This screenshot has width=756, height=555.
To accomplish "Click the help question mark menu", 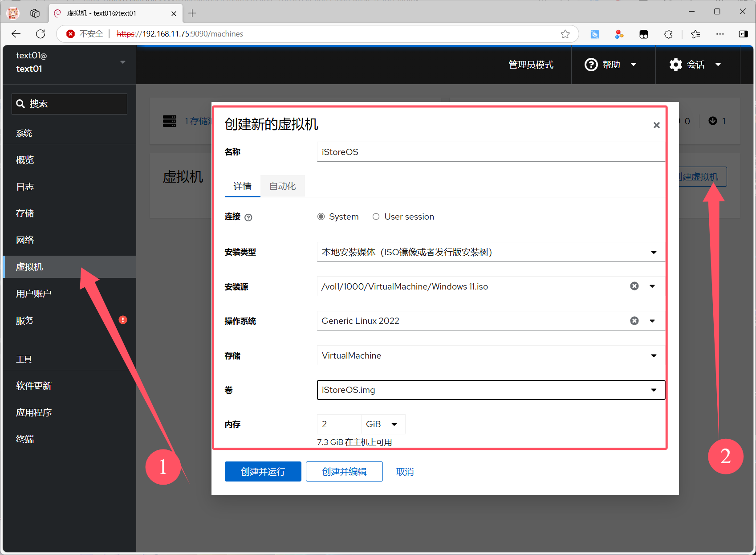I will coord(610,65).
